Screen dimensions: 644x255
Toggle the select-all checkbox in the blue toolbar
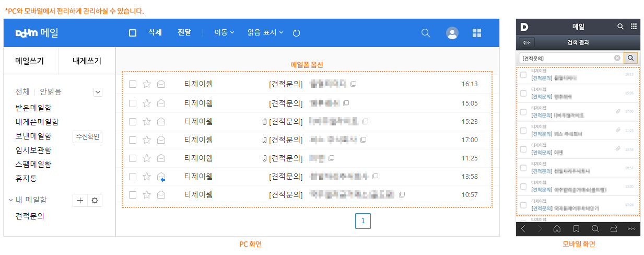click(133, 33)
